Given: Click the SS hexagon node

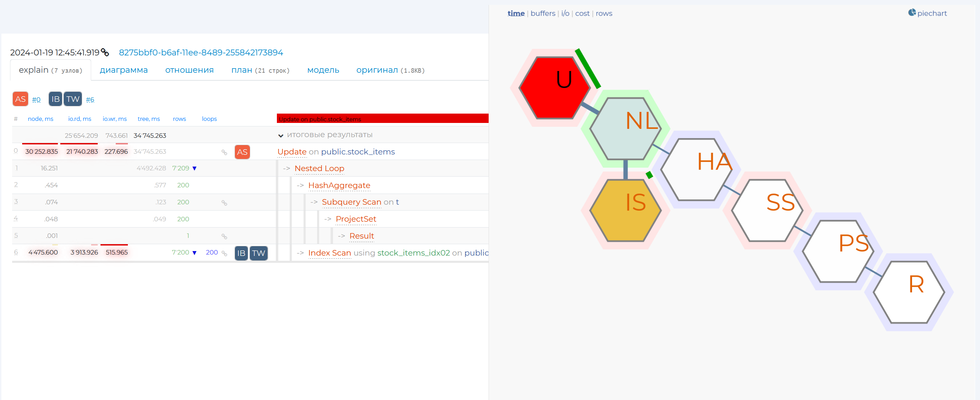Looking at the screenshot, I should click(x=767, y=210).
